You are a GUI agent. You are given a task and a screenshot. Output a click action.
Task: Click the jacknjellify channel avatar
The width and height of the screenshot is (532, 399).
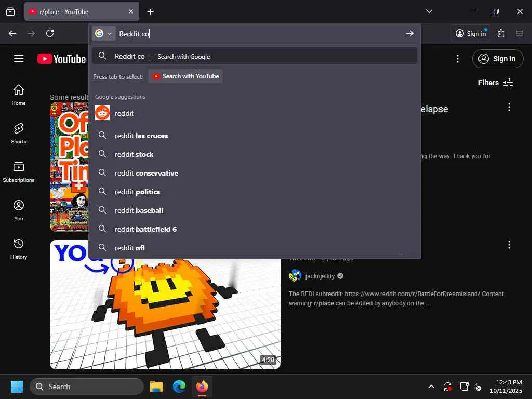295,276
